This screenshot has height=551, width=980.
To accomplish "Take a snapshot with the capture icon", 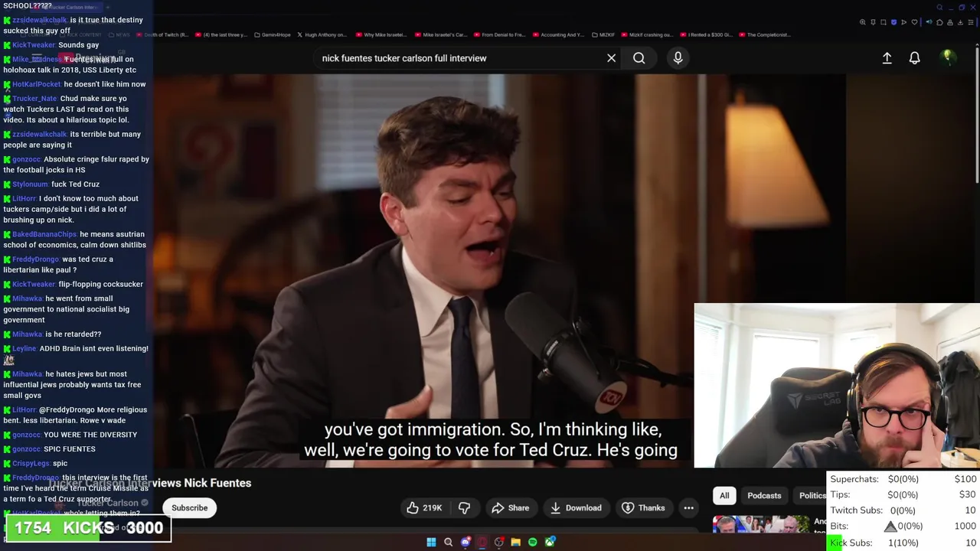I will point(884,22).
